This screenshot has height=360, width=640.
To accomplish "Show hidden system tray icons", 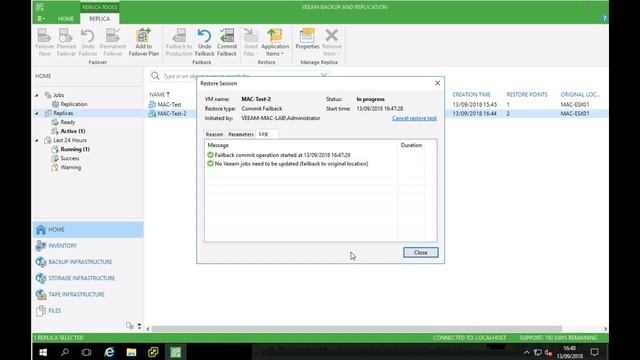I will (527, 352).
